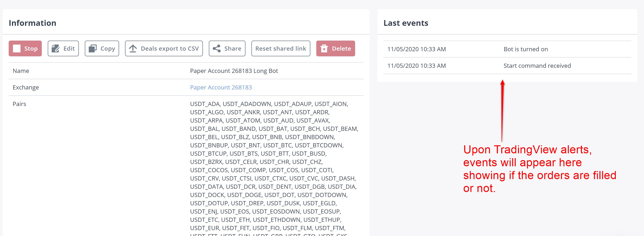Click the USDT_DOT pair text
This screenshot has height=236, width=644.
click(279, 195)
